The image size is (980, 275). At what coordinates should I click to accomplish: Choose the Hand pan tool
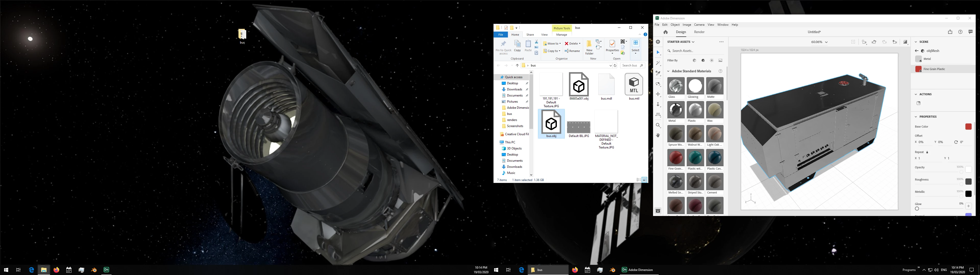(658, 135)
